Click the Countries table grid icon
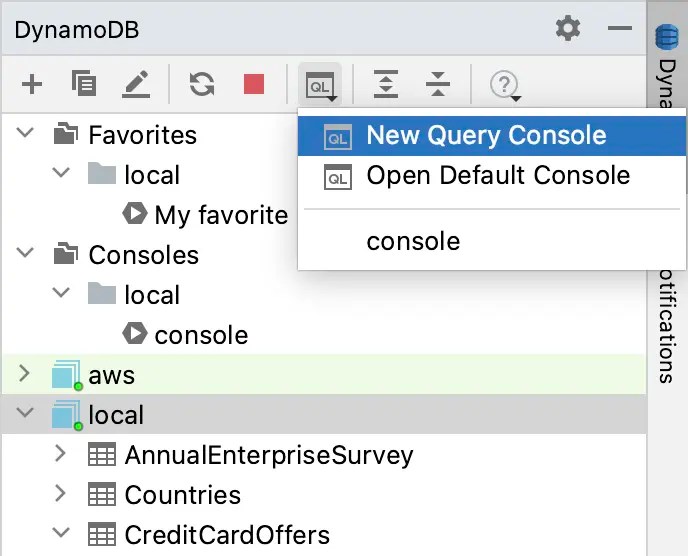The width and height of the screenshot is (688, 556). [102, 494]
